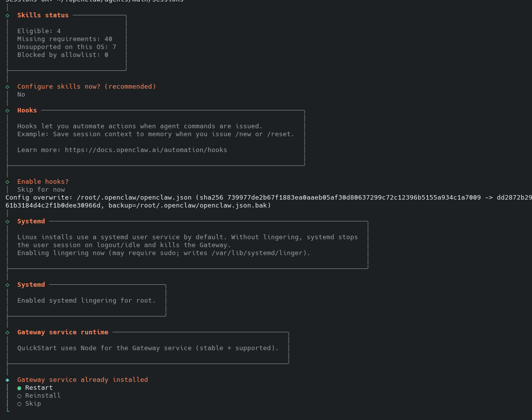
Task: Click the Eligible: 4 line
Action: click(x=39, y=31)
